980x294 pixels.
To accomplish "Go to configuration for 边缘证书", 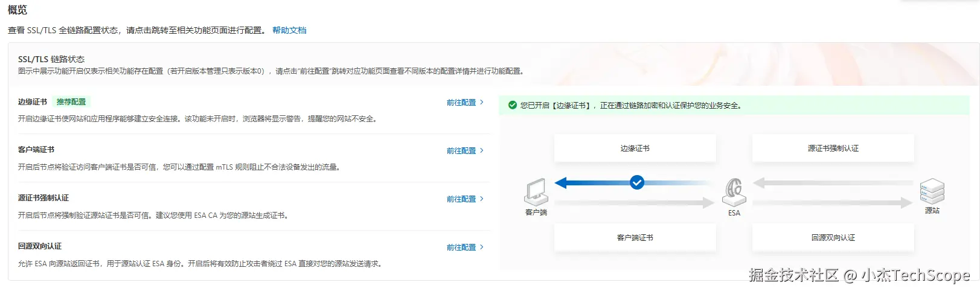I will tap(461, 103).
